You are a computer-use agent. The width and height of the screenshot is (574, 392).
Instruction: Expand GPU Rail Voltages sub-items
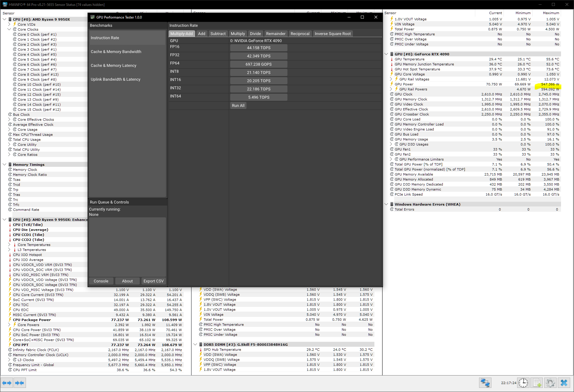pos(391,79)
